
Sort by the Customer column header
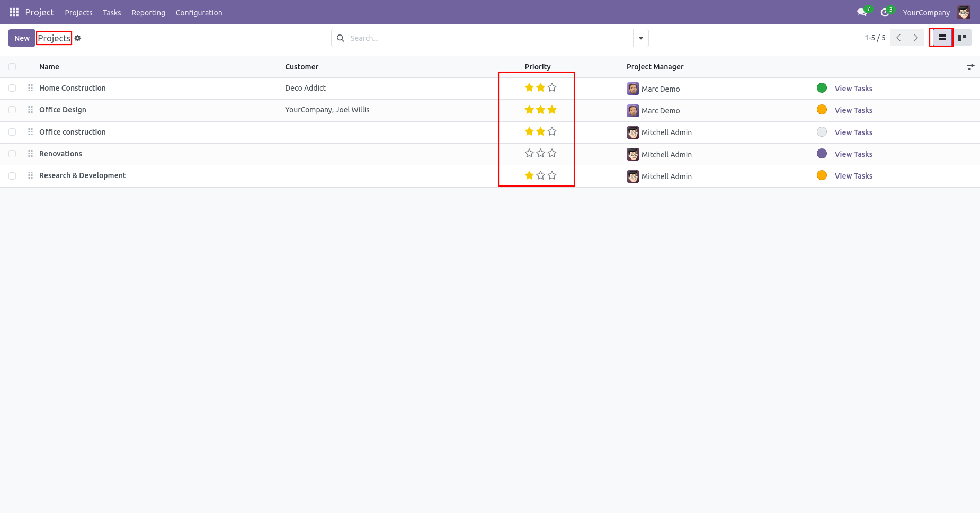point(302,67)
